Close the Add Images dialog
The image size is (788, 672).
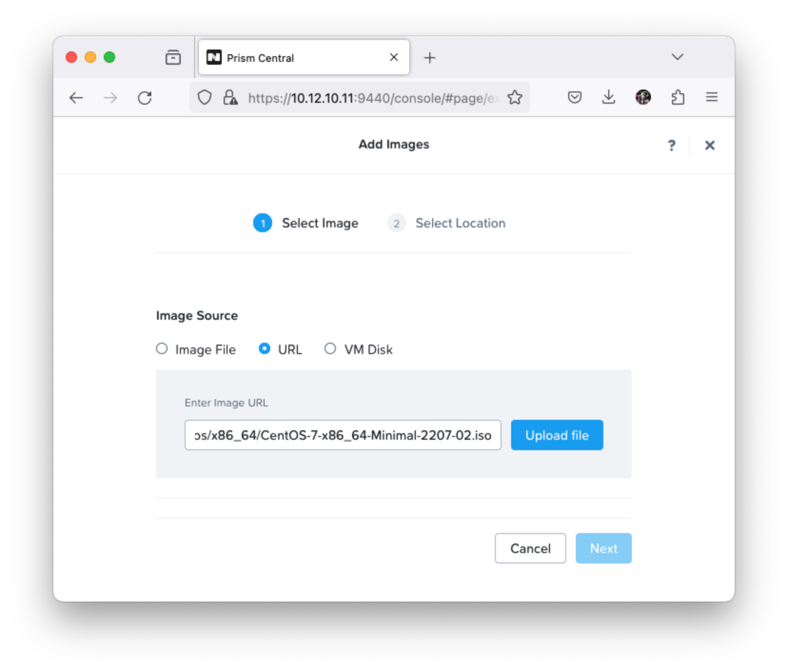[x=710, y=145]
